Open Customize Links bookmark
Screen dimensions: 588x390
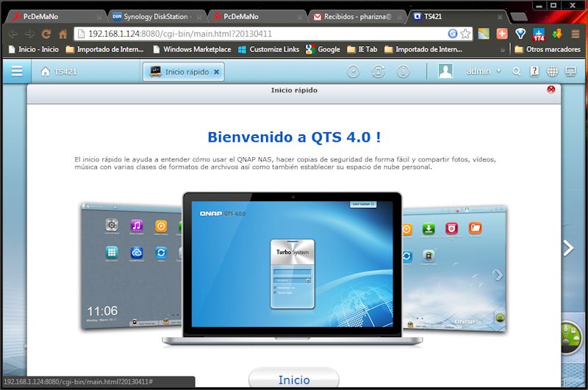click(x=269, y=49)
